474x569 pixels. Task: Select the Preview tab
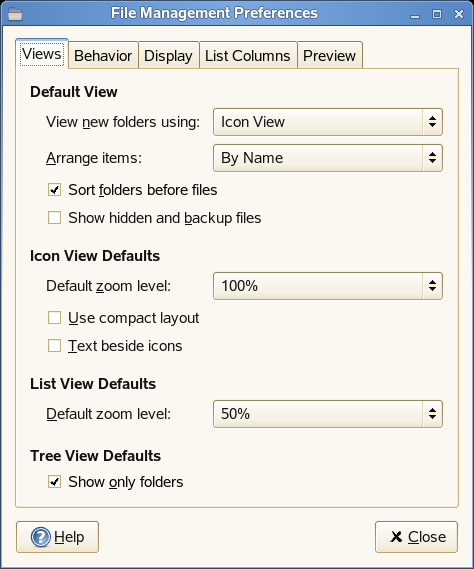[x=330, y=56]
